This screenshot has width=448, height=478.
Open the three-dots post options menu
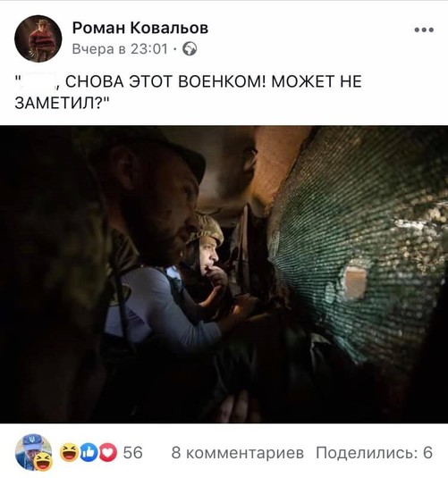point(424,29)
